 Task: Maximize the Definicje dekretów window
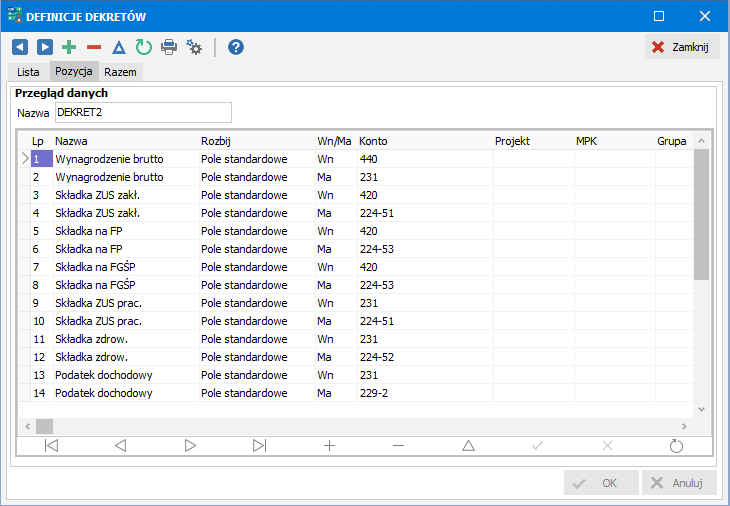(659, 16)
